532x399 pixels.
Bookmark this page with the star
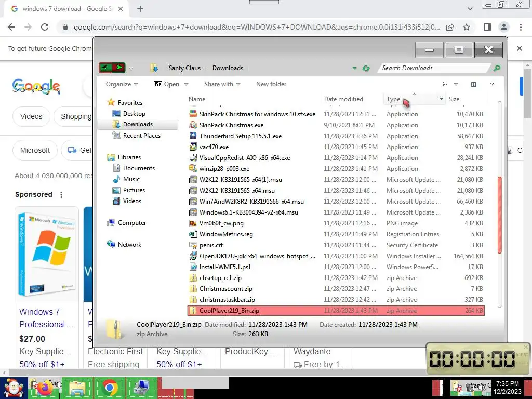pos(467,27)
